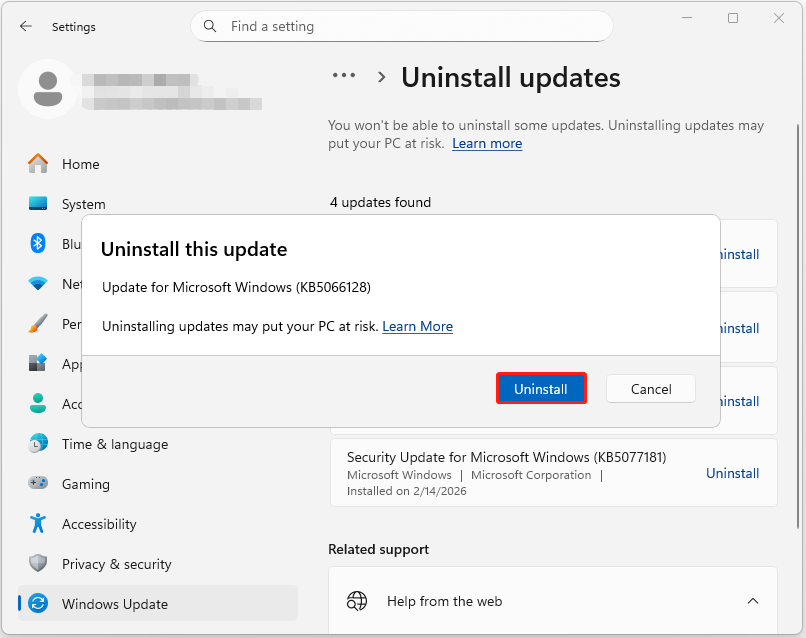Click the back arrow in the title bar
The image size is (806, 638).
coord(26,26)
